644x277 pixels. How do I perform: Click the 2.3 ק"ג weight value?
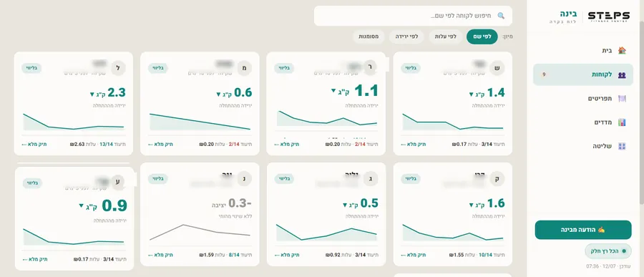point(108,92)
